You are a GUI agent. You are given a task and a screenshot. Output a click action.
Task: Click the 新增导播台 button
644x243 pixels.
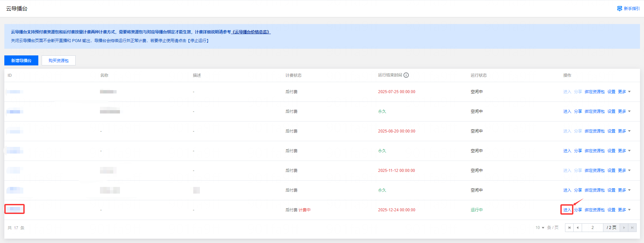click(x=21, y=60)
